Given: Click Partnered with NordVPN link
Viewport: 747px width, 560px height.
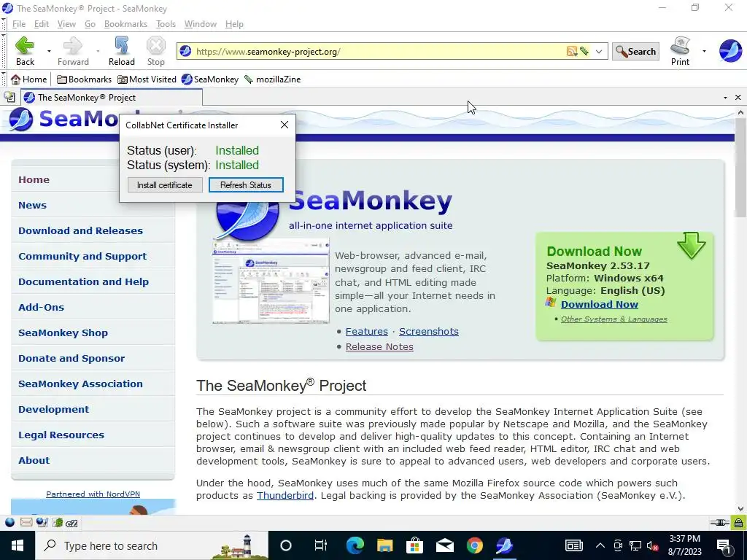Looking at the screenshot, I should point(93,494).
